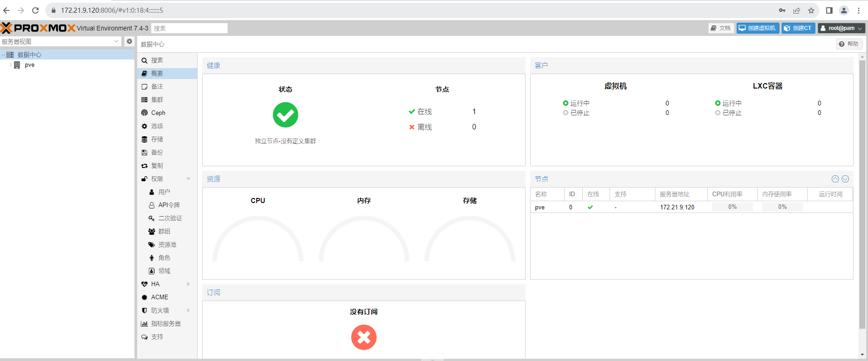Viewport: 868px width, 361px height.
Task: Click the 资源池 tags icon
Action: click(152, 245)
